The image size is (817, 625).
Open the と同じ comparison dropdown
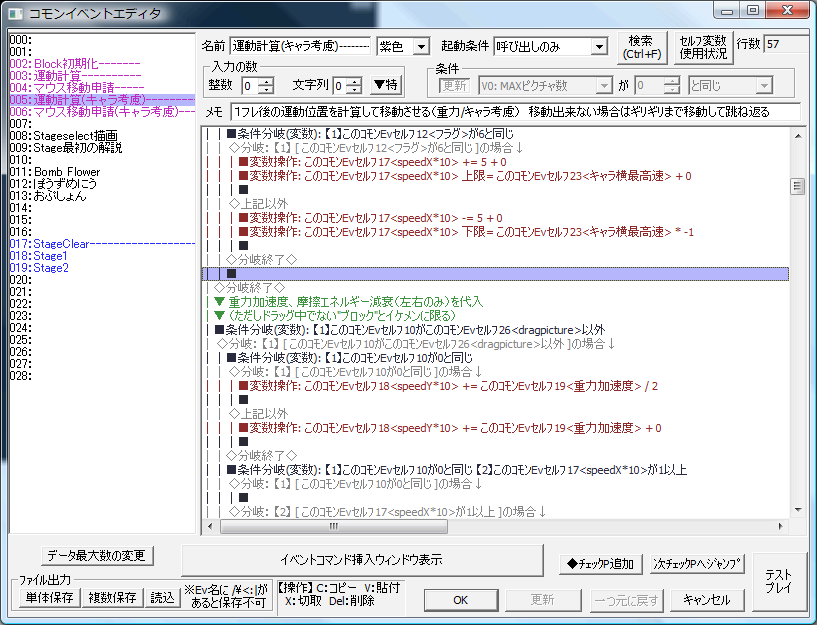(764, 85)
